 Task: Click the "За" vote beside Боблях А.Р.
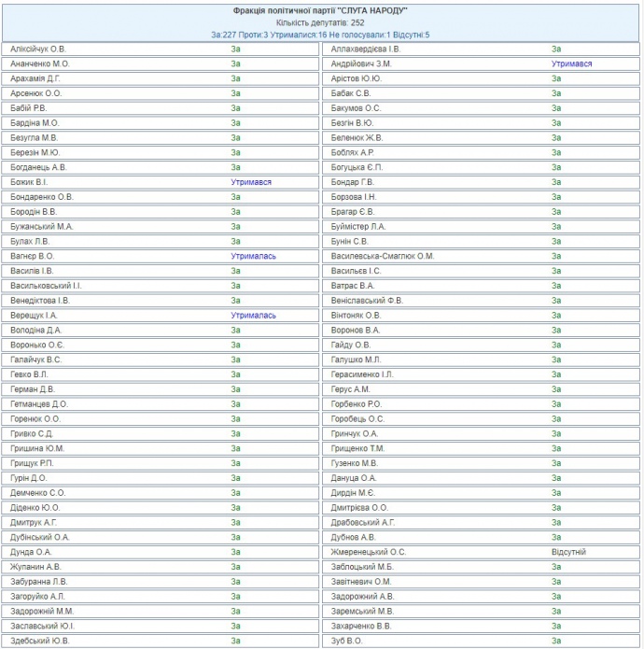click(x=556, y=153)
